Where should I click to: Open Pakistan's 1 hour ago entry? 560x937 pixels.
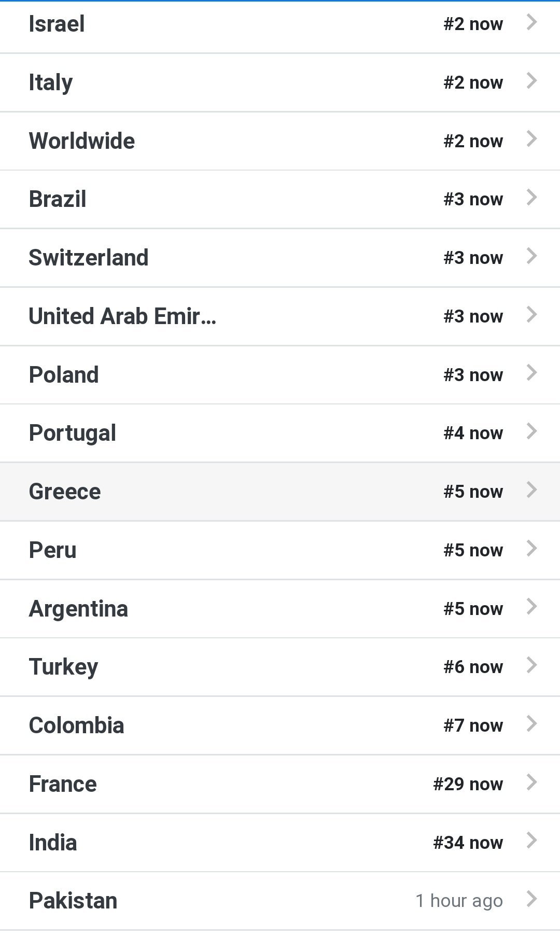click(459, 901)
